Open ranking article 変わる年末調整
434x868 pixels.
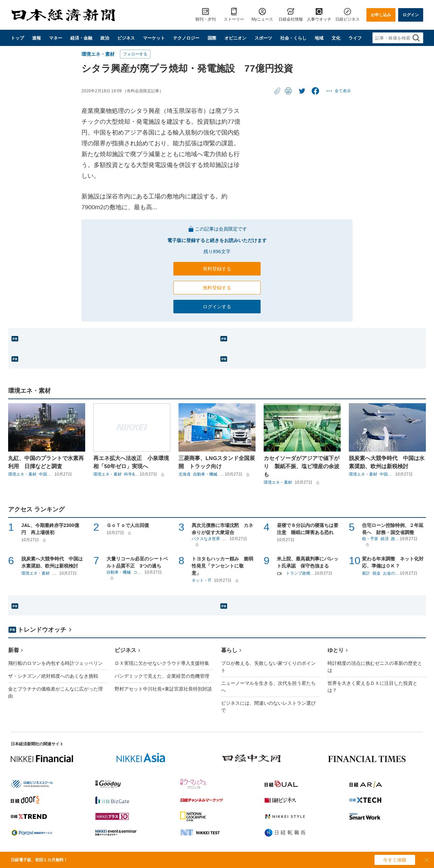(393, 562)
